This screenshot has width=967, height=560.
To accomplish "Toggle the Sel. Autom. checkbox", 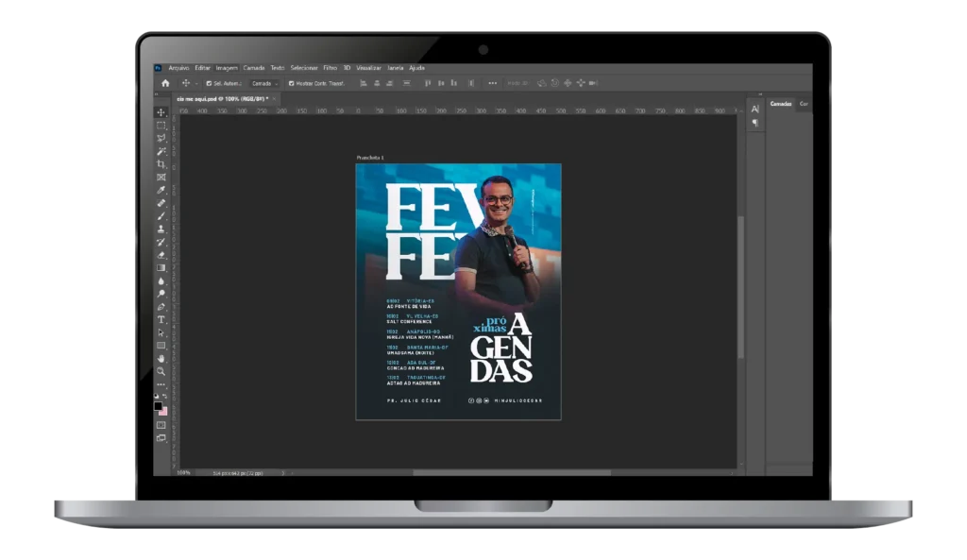I will click(x=209, y=83).
